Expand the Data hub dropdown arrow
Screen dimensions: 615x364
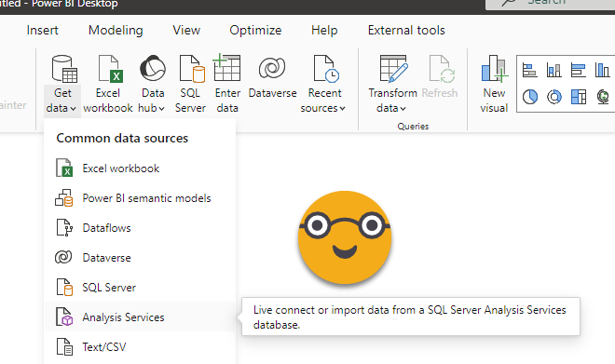coord(161,109)
